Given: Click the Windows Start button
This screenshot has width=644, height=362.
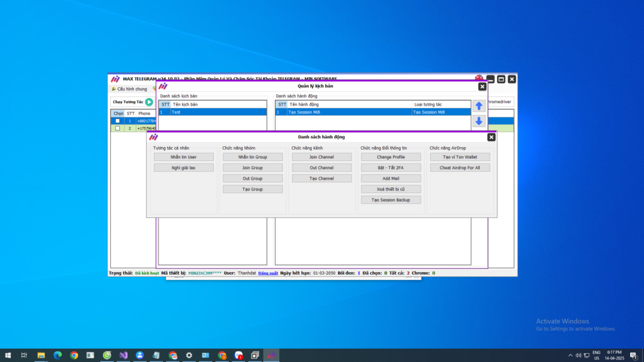Looking at the screenshot, I should [x=8, y=355].
